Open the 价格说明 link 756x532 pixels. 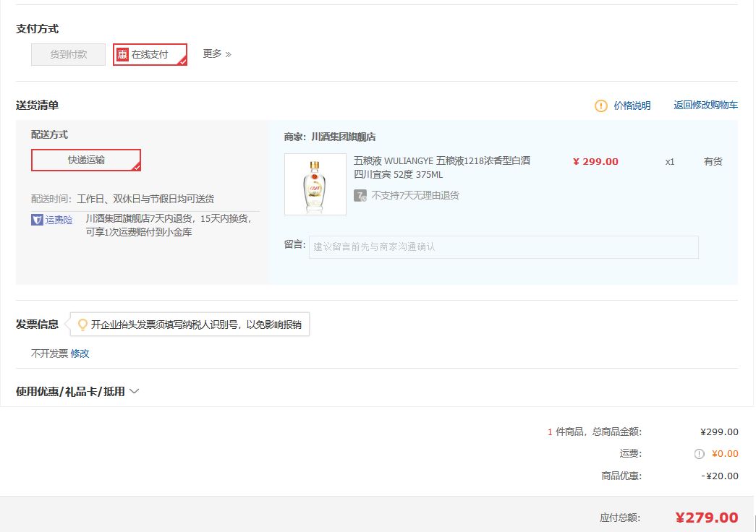click(x=632, y=106)
